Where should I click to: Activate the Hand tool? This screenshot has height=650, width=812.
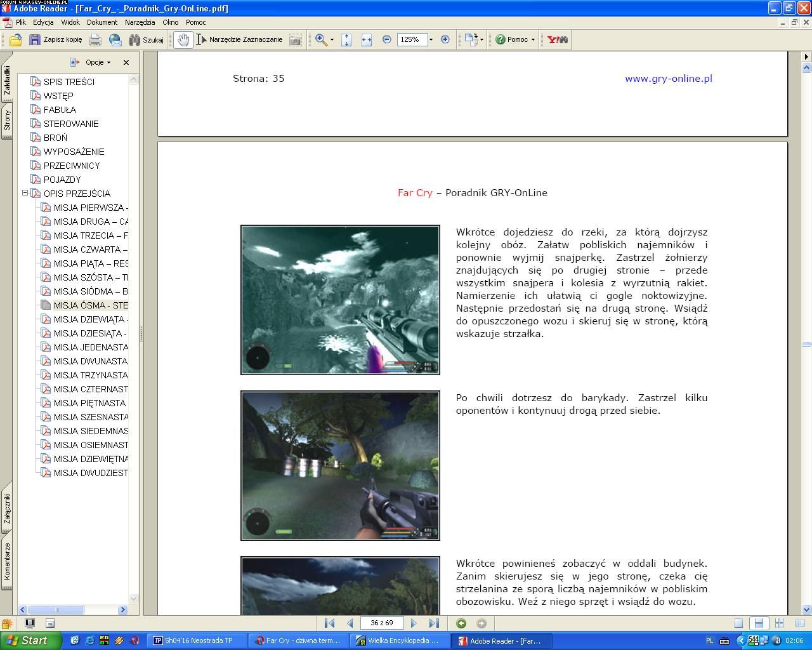[183, 39]
